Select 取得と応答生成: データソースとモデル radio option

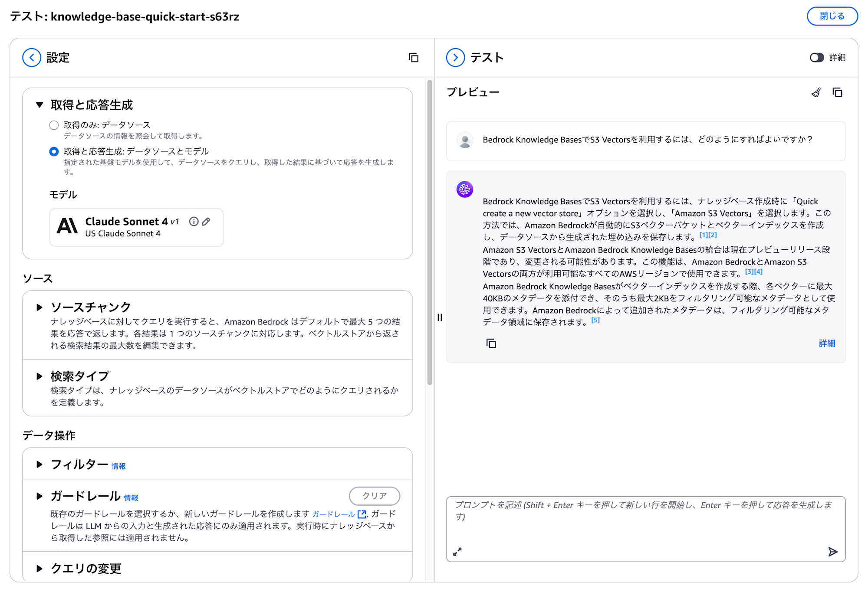pyautogui.click(x=54, y=151)
